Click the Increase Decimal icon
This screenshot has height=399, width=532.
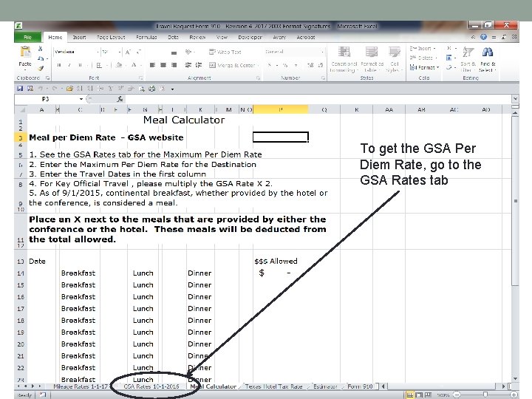click(x=310, y=65)
